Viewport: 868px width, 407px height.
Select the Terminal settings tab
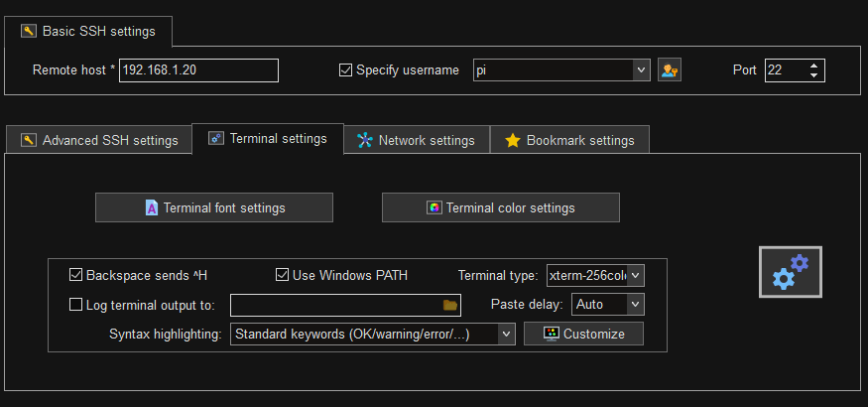click(268, 139)
